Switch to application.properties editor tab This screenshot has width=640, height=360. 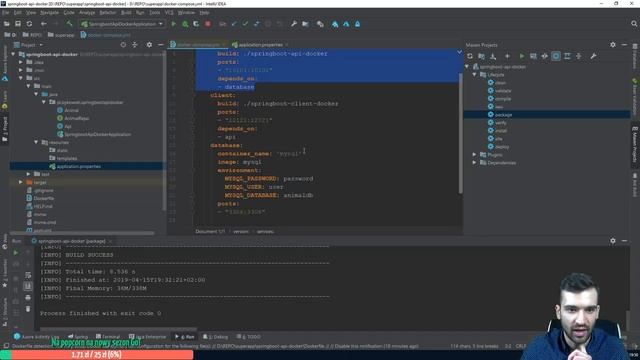click(260, 44)
